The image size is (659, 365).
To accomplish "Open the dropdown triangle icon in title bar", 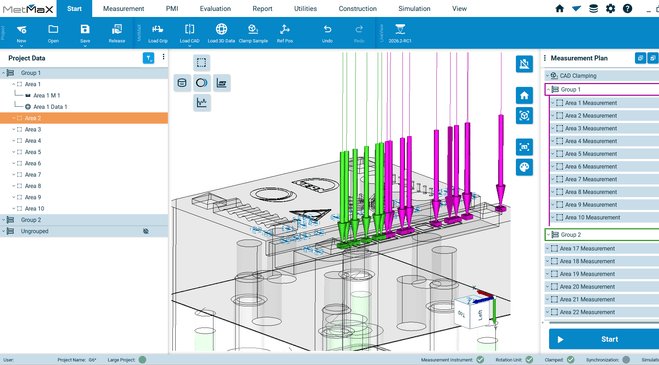I will pyautogui.click(x=576, y=8).
